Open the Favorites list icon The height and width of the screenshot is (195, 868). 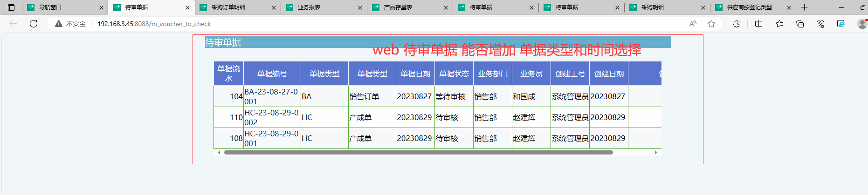779,24
